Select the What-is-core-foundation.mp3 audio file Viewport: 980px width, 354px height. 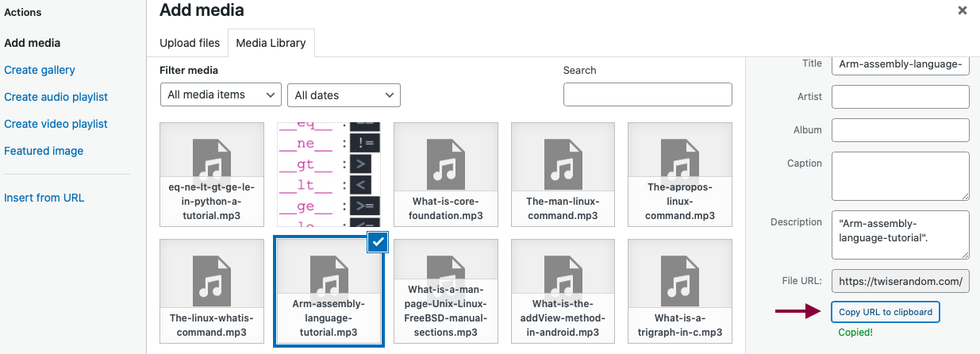[x=446, y=175]
